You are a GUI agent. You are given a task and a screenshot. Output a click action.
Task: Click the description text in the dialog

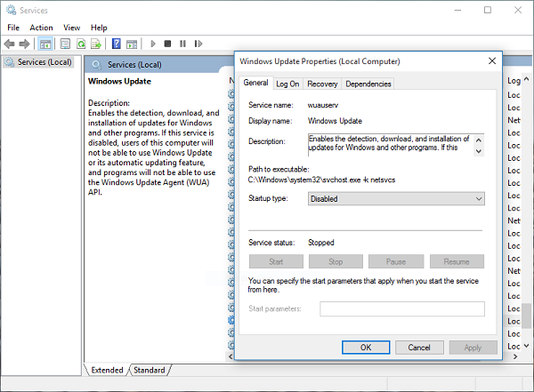coord(389,143)
